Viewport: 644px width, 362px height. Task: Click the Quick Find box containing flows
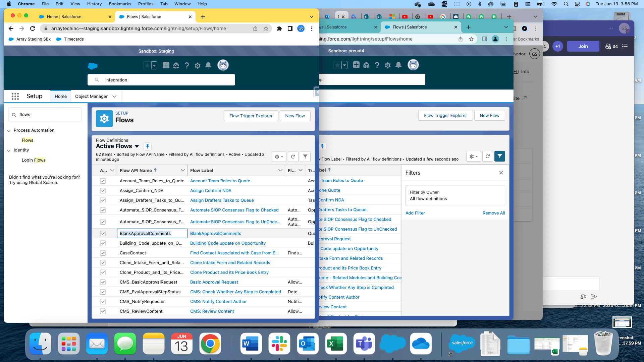click(x=45, y=115)
